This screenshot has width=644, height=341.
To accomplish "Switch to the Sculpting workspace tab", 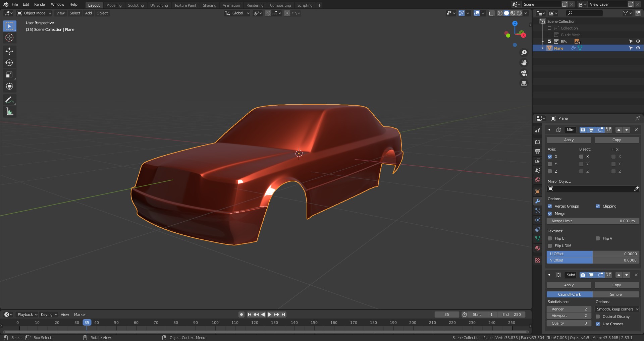I will 136,5.
